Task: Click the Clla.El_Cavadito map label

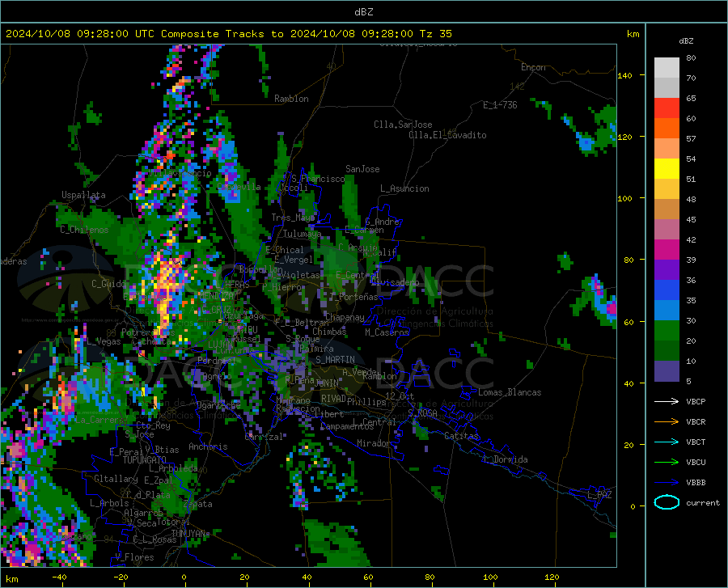Action: click(447, 135)
